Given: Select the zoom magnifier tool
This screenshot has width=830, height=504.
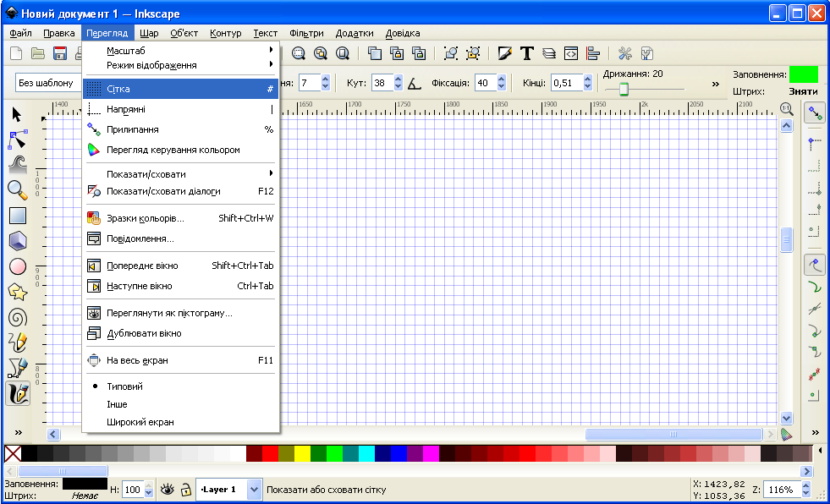Looking at the screenshot, I should (17, 190).
